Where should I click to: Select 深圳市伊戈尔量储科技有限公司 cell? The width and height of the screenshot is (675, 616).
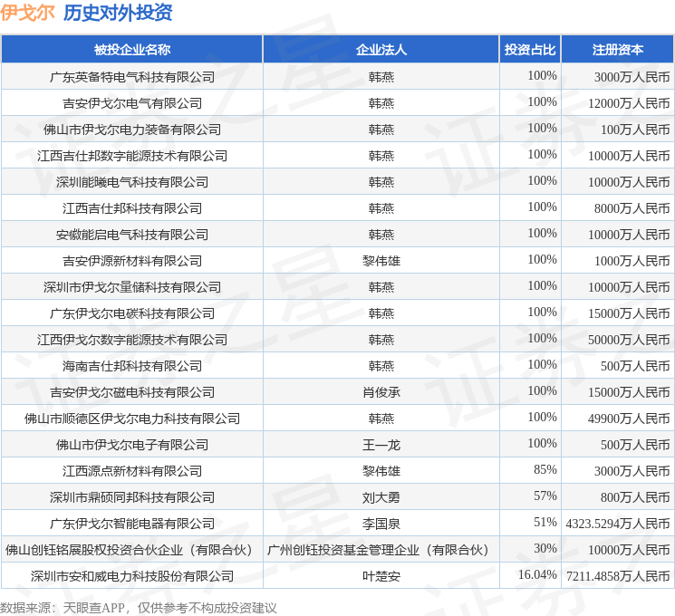(132, 287)
